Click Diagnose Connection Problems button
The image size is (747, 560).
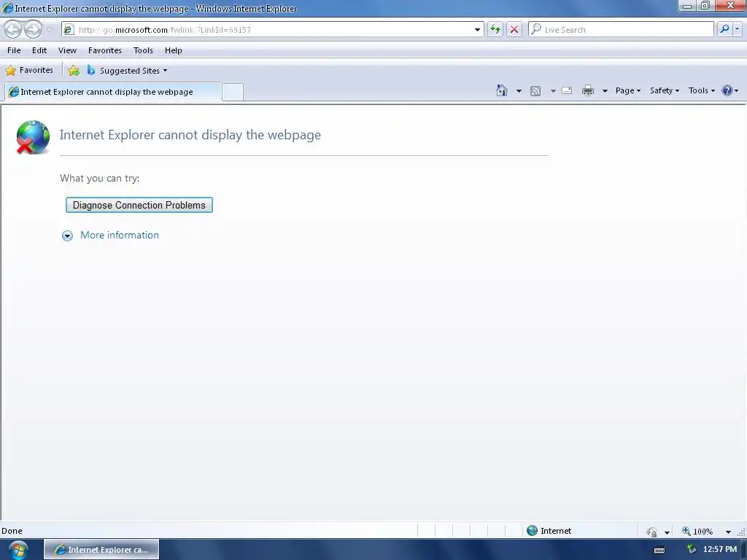pos(139,205)
